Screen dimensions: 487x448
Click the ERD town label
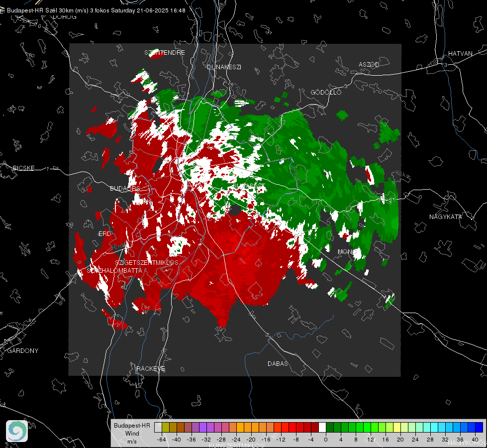[104, 234]
